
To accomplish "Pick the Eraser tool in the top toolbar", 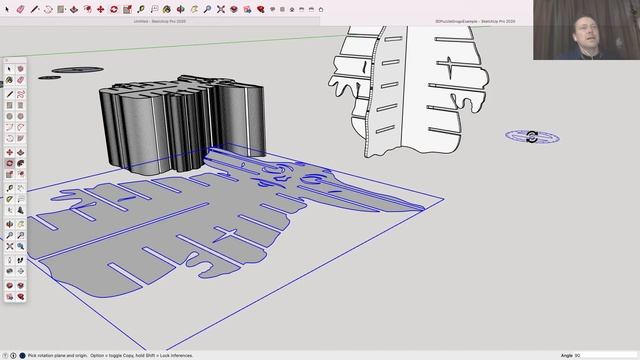I will pyautogui.click(x=20, y=9).
